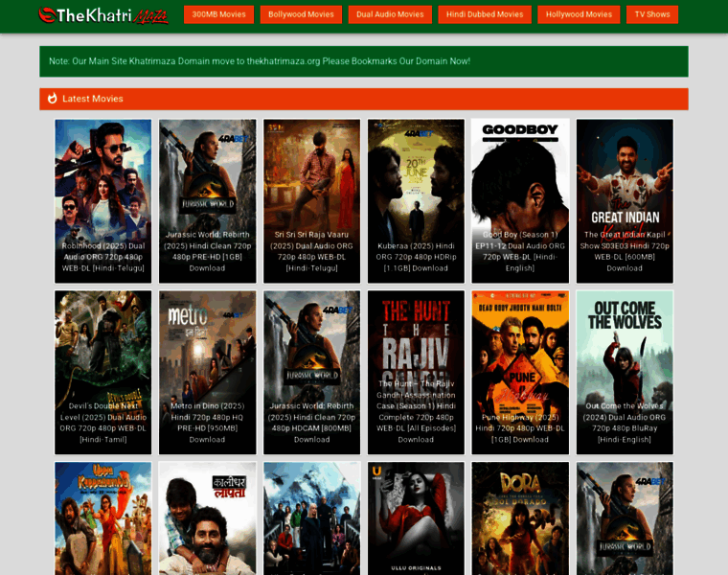This screenshot has height=575, width=728.
Task: Open The Great Indian Kapil Show poster
Action: pyautogui.click(x=625, y=201)
